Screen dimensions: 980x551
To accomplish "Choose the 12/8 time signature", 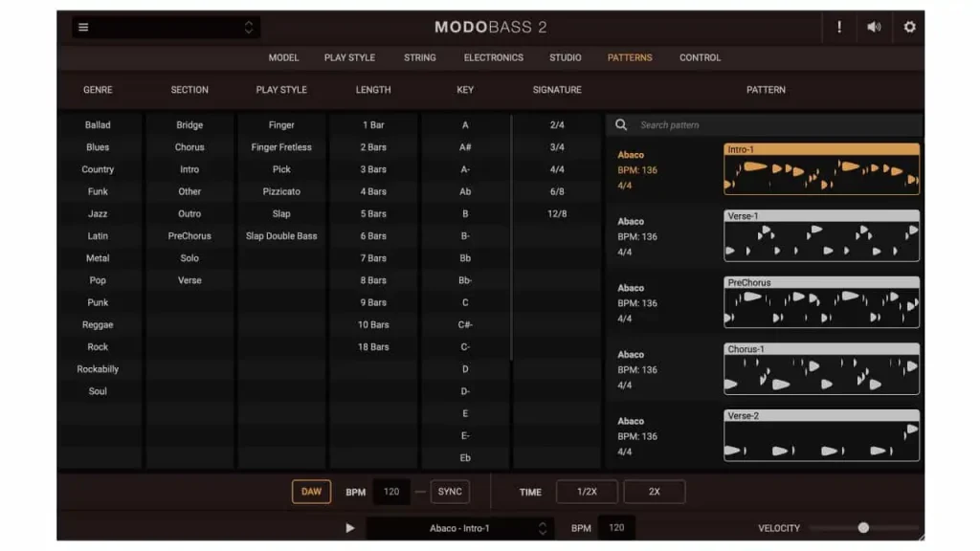I will pyautogui.click(x=557, y=213).
